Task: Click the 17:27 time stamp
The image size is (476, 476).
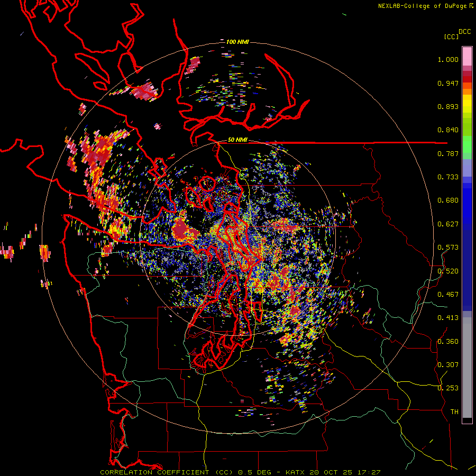Action: click(x=368, y=472)
